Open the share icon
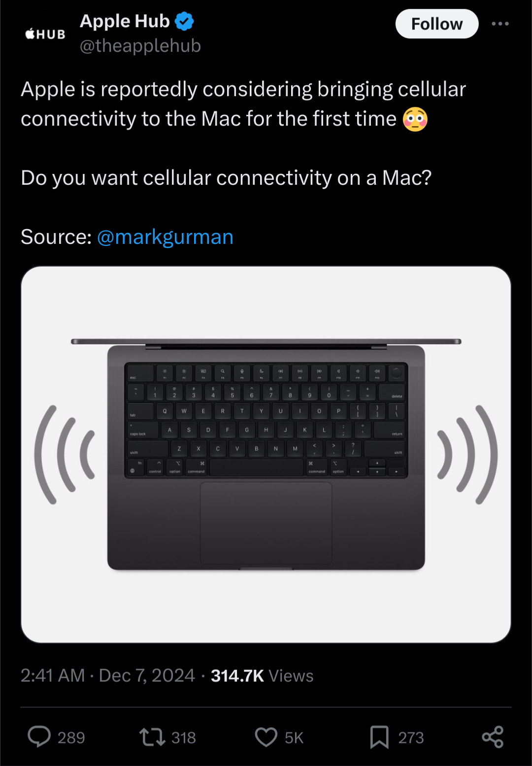The height and width of the screenshot is (766, 532). click(x=493, y=737)
